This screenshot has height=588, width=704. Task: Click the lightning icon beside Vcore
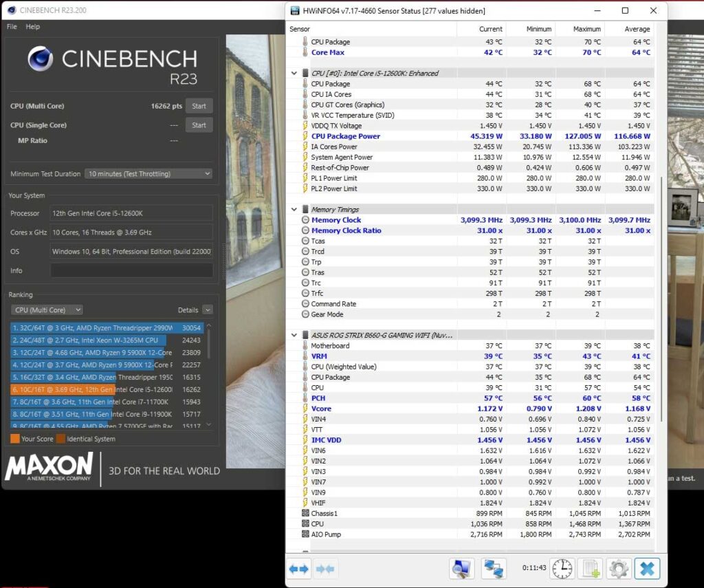coord(305,409)
